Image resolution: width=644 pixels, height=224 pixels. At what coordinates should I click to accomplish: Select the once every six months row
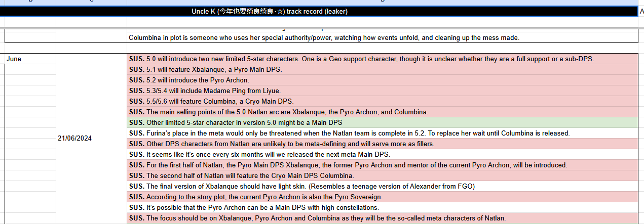point(382,155)
